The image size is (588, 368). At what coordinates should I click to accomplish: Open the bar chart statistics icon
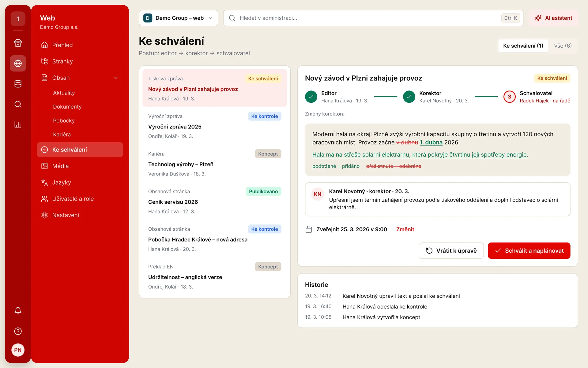[x=18, y=125]
